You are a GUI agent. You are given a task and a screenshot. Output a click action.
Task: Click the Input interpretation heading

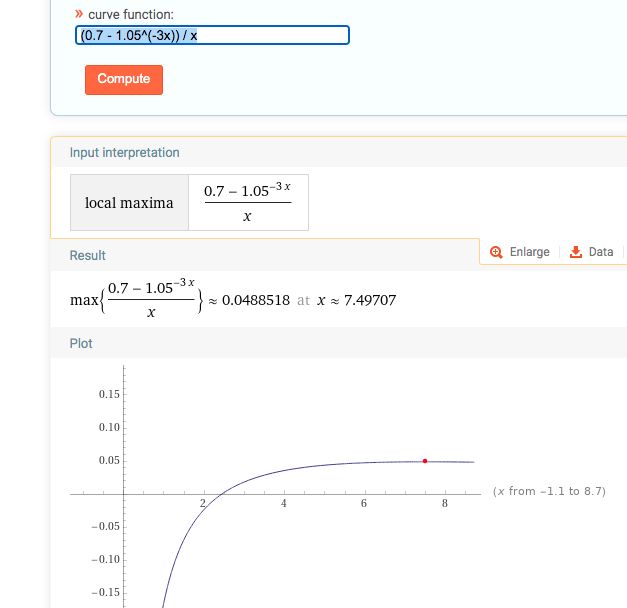coord(124,153)
